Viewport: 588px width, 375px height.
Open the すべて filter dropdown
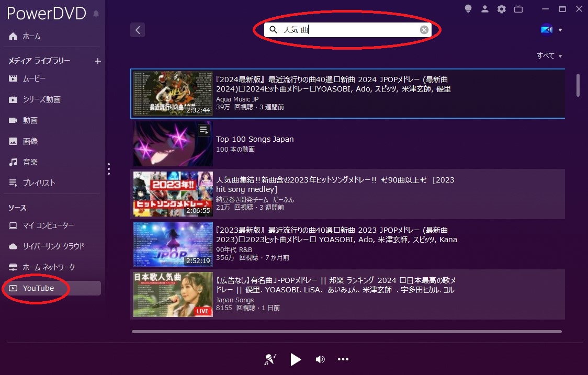click(x=549, y=56)
